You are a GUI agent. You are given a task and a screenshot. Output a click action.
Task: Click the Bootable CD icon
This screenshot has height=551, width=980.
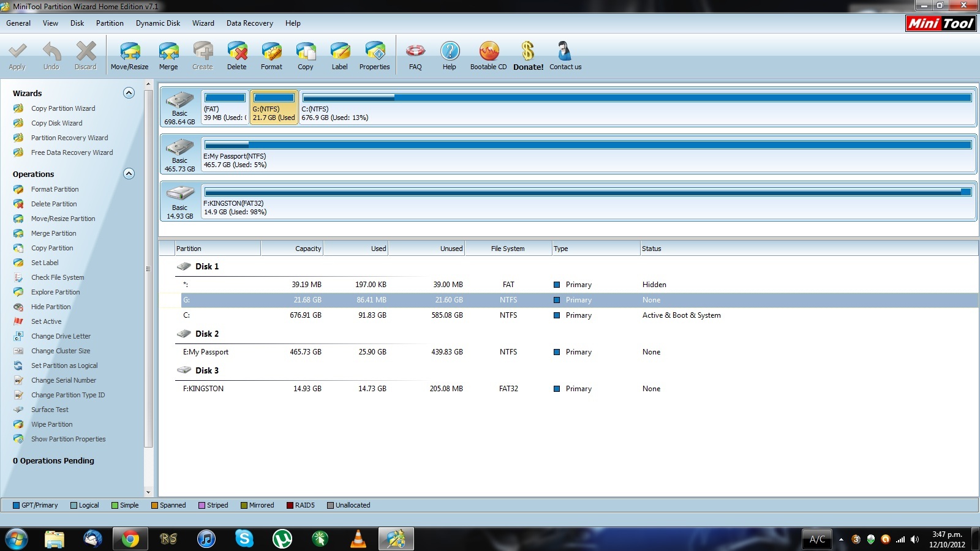point(489,56)
